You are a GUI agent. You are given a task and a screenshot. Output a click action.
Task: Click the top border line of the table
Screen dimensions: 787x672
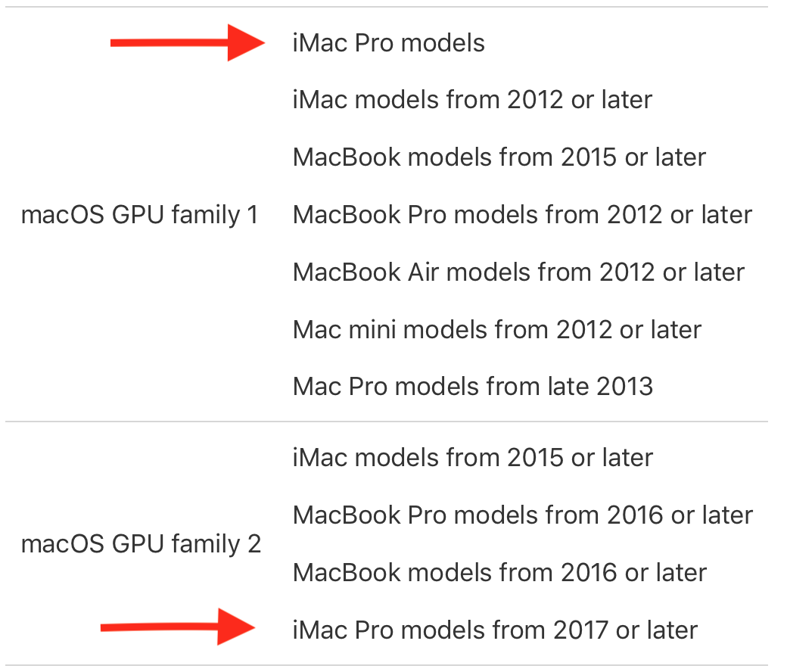387,7
